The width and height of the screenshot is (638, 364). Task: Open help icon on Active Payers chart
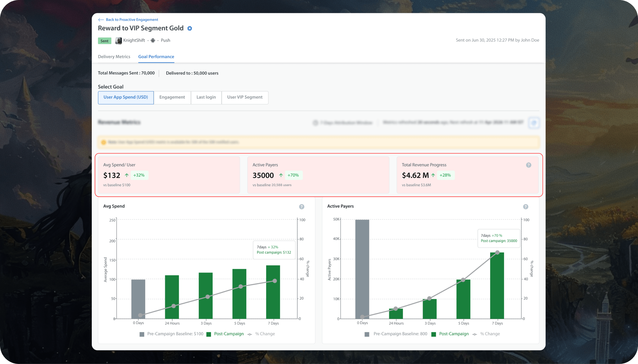(x=526, y=207)
